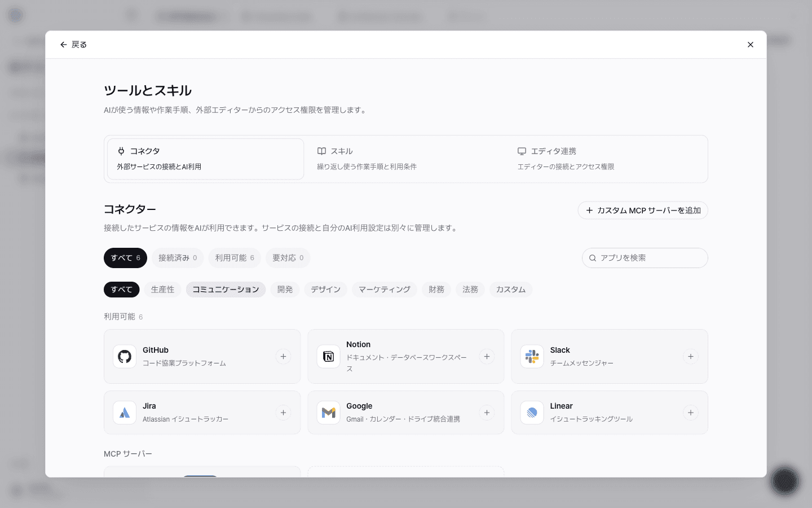
Task: Filter by 生産性 category
Action: pos(163,290)
